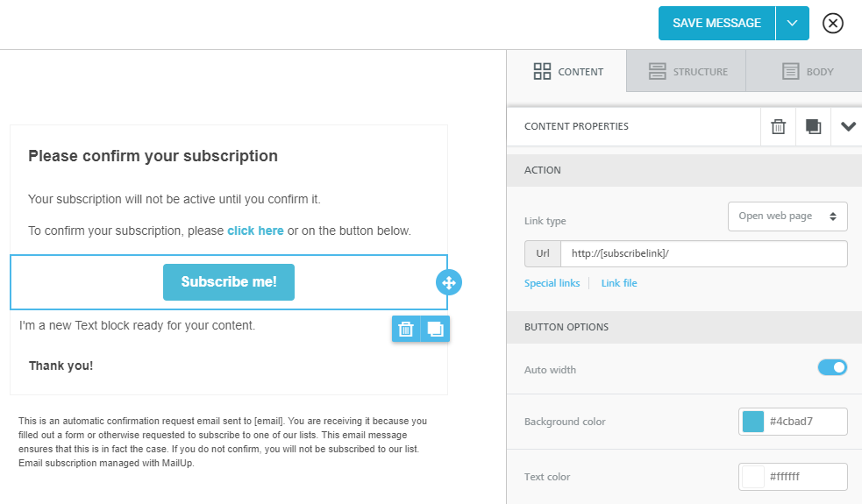Switch to the Content tab
The width and height of the screenshot is (862, 504).
[x=567, y=72]
